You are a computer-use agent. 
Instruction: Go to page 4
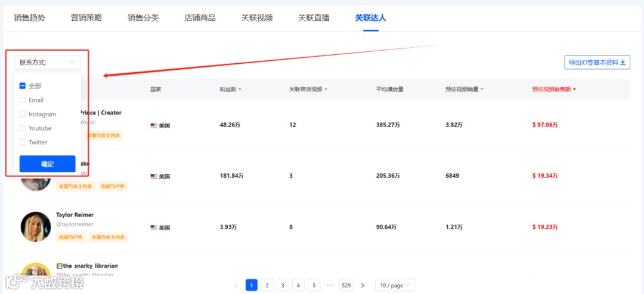tap(298, 285)
